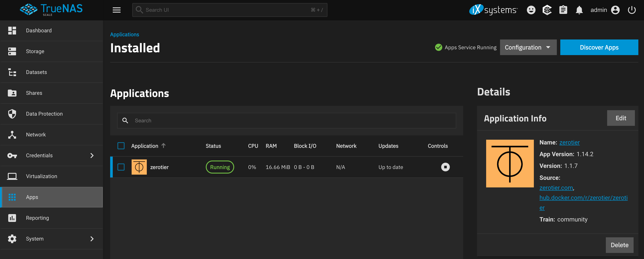Expand the Credentials submenu chevron
Image resolution: width=644 pixels, height=259 pixels.
coord(92,156)
